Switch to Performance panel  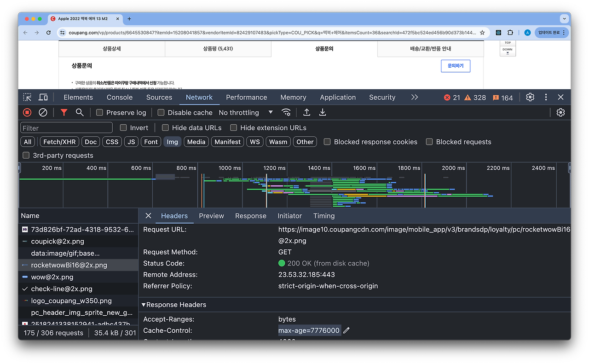[x=247, y=97]
